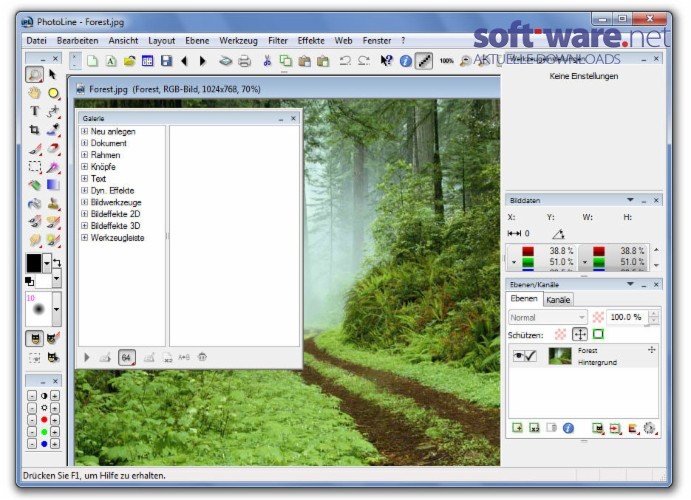Screen dimensions: 691x500
Task: Select the stamp clone tool
Action: click(x=53, y=204)
